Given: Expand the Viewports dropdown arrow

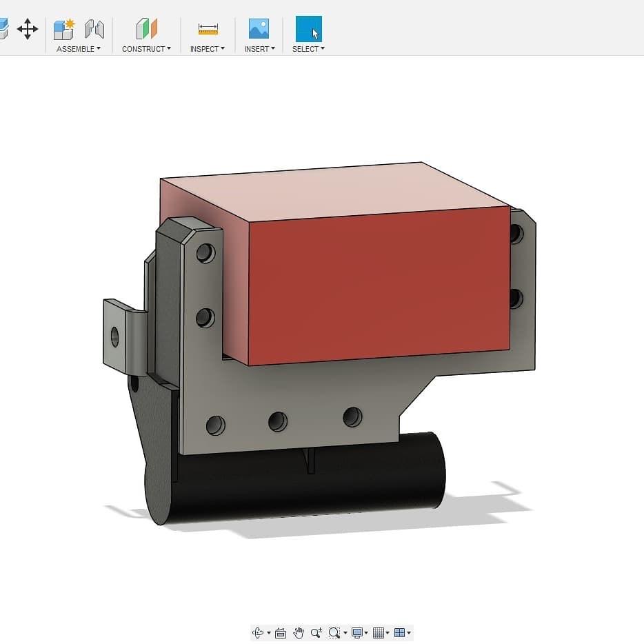Looking at the screenshot, I should (x=409, y=633).
